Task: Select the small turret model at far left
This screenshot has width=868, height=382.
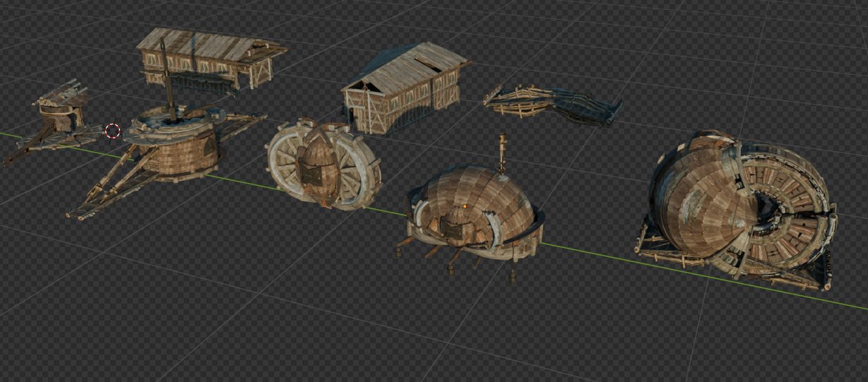Action: click(59, 113)
